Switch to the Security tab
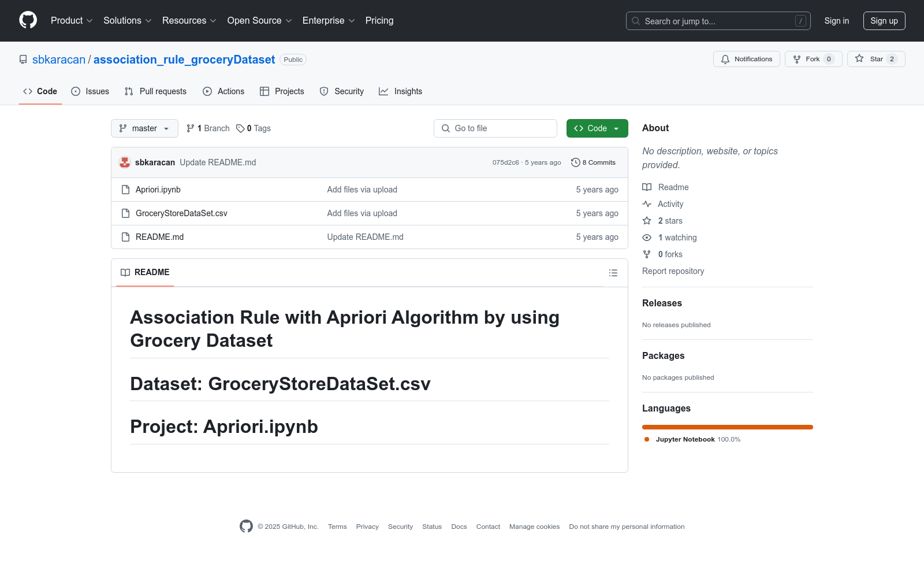The width and height of the screenshot is (924, 578). point(342,91)
